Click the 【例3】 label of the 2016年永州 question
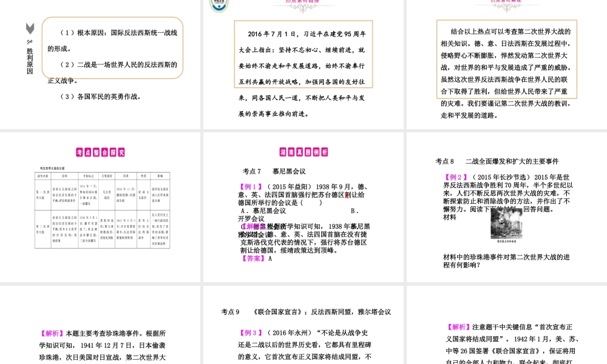607x364 pixels. point(251,332)
